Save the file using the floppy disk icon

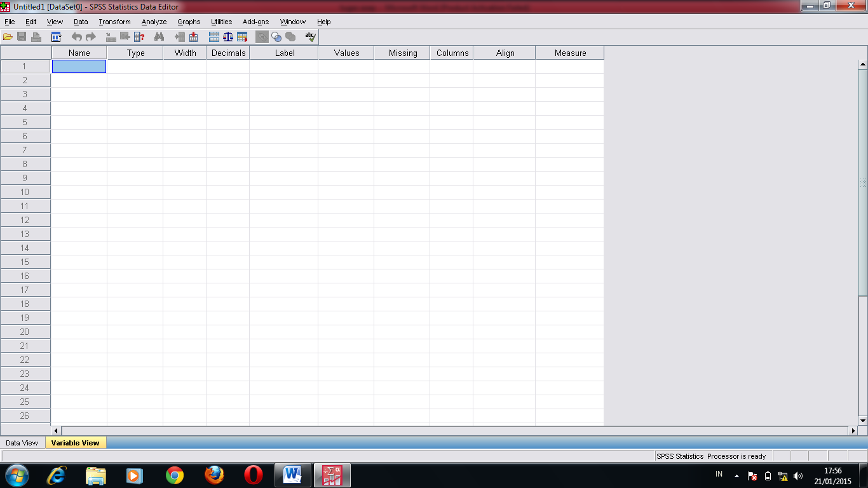(x=22, y=37)
